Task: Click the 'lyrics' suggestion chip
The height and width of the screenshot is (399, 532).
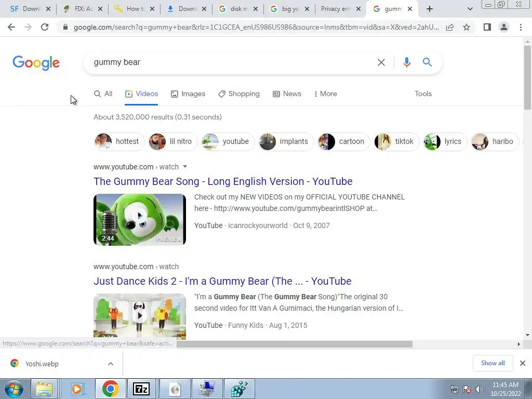Action: point(445,141)
